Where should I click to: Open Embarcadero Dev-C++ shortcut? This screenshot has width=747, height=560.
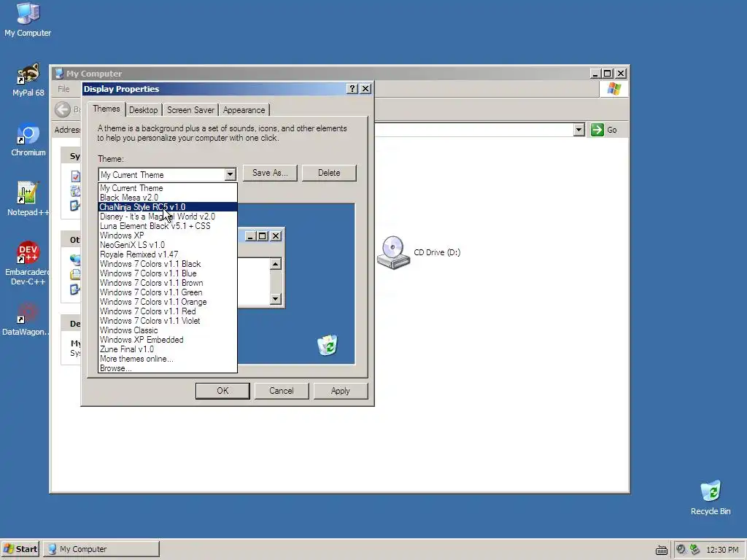click(28, 263)
